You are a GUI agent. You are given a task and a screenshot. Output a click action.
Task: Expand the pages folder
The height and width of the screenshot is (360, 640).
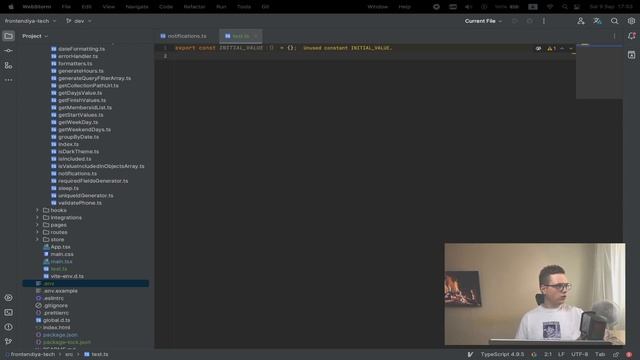[x=38, y=225]
